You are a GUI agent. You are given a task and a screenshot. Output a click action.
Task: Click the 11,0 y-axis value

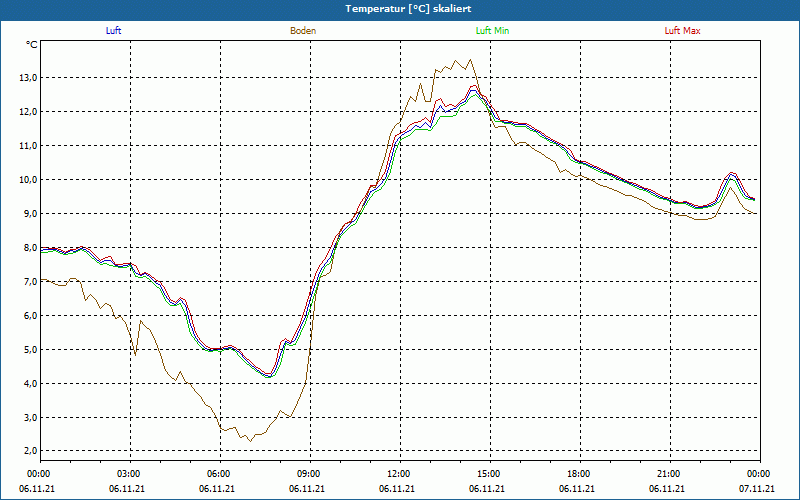28,145
